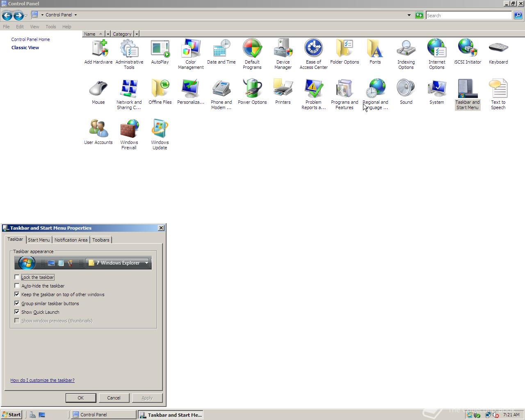Screen dimensions: 525x420
Task: Click the refresh button by address bar
Action: pyautogui.click(x=419, y=15)
